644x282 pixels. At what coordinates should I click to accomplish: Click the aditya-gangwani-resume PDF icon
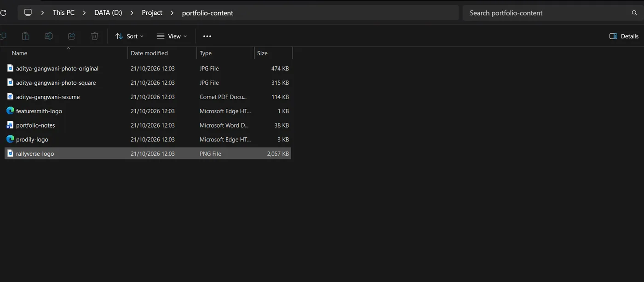click(10, 97)
